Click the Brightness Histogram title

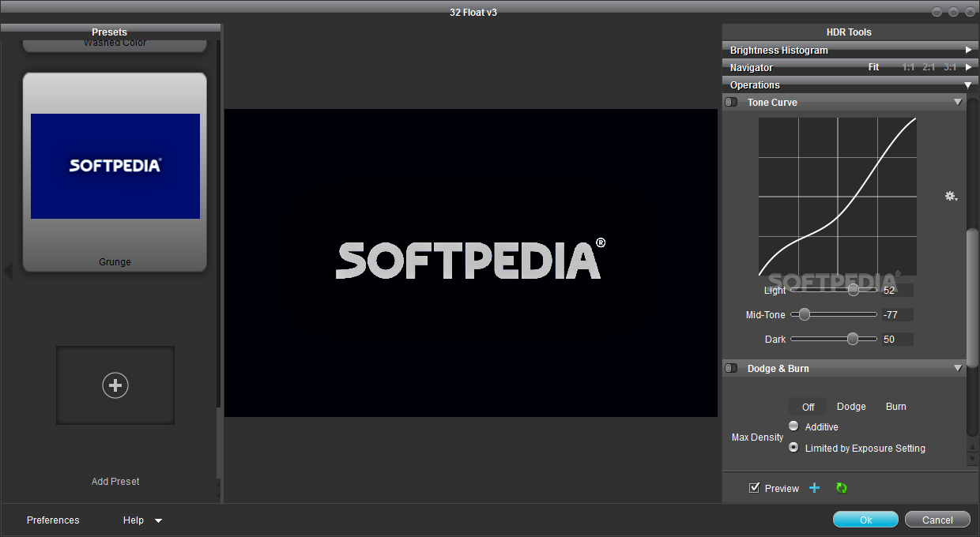tap(779, 50)
